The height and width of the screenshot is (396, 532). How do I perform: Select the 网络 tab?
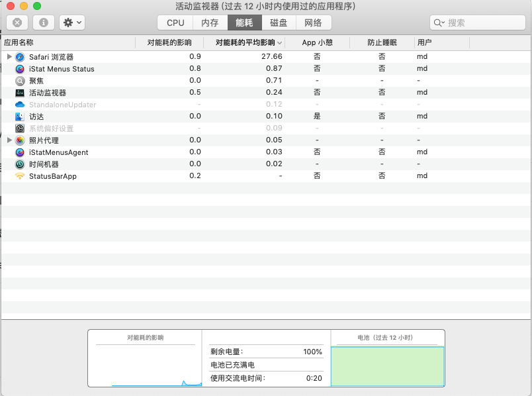click(314, 23)
